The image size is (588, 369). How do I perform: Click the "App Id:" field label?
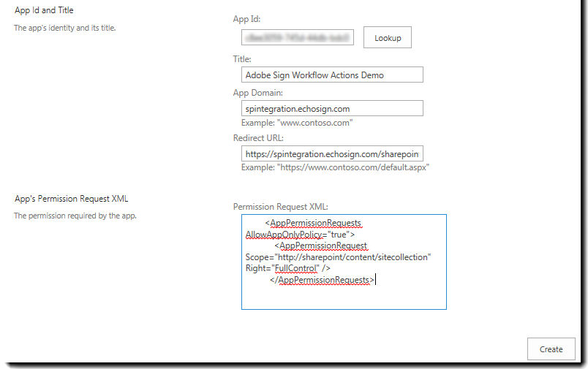point(246,19)
